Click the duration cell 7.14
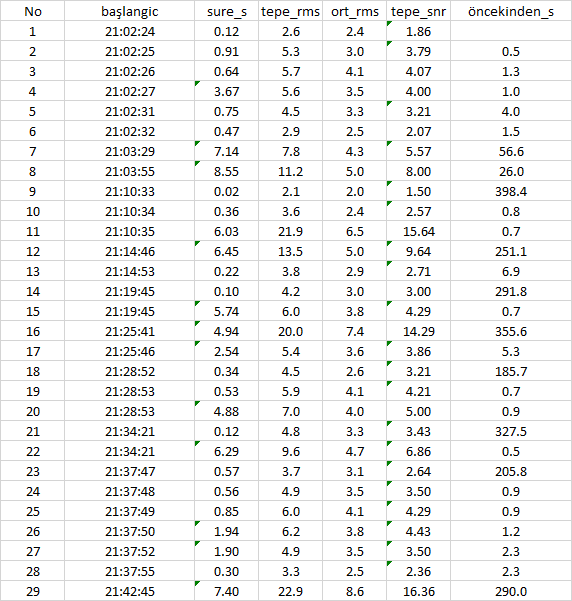572x601 pixels. point(227,151)
